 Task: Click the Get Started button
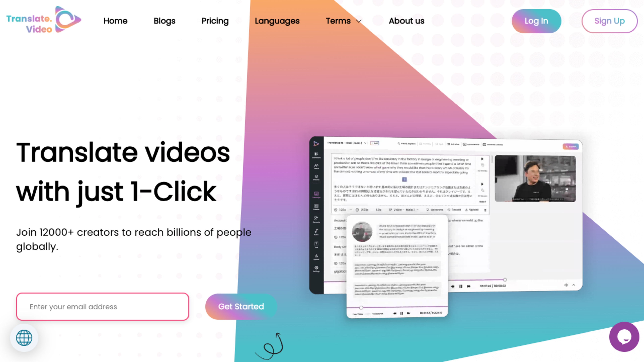point(241,306)
